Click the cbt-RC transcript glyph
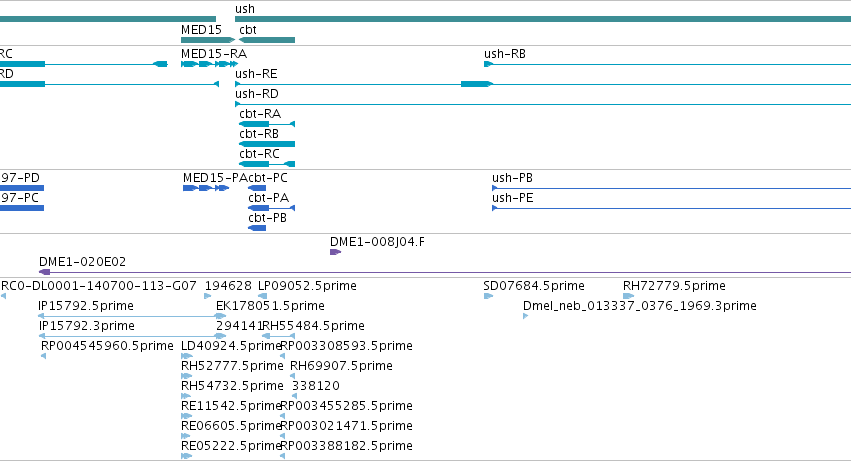 (x=267, y=164)
